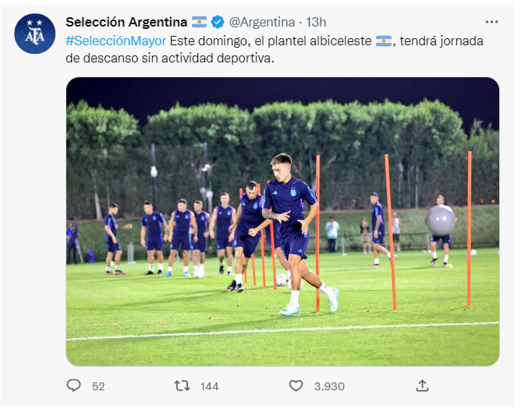Image resolution: width=532 pixels, height=409 pixels.
Task: Click the tweet text about descanso
Action: 275,49
